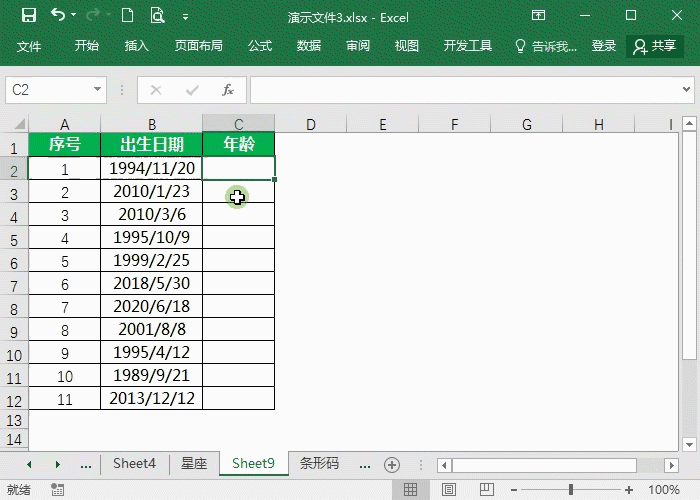Click cell containing 2013/12/12

coord(152,398)
